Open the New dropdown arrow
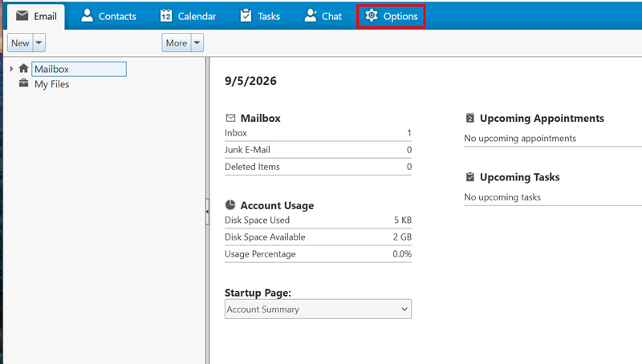The width and height of the screenshot is (642, 364). coord(39,43)
